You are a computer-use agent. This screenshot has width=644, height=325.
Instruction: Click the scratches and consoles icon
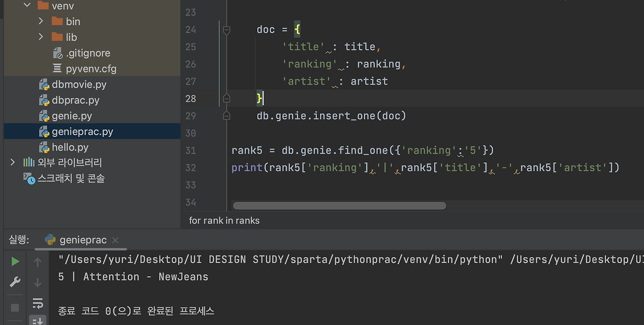click(x=29, y=178)
